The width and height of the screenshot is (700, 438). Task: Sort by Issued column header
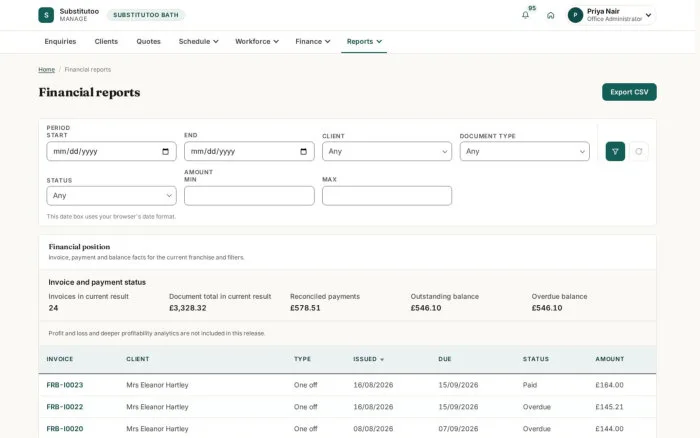click(x=368, y=359)
